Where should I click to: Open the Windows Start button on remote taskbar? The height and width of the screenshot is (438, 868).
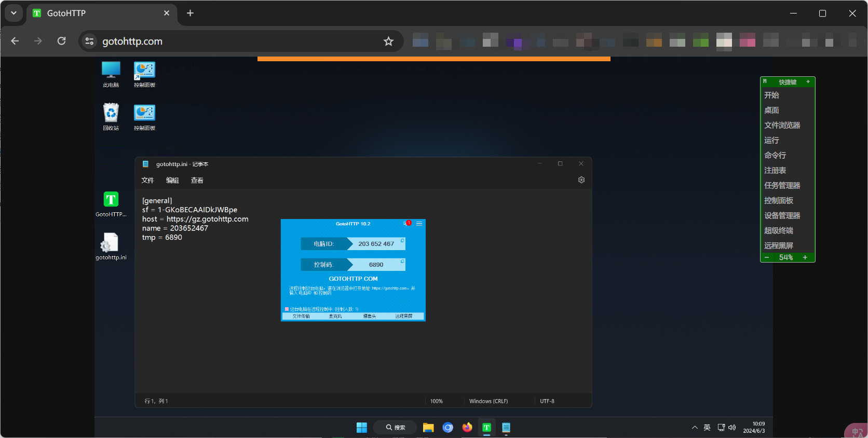click(x=362, y=428)
